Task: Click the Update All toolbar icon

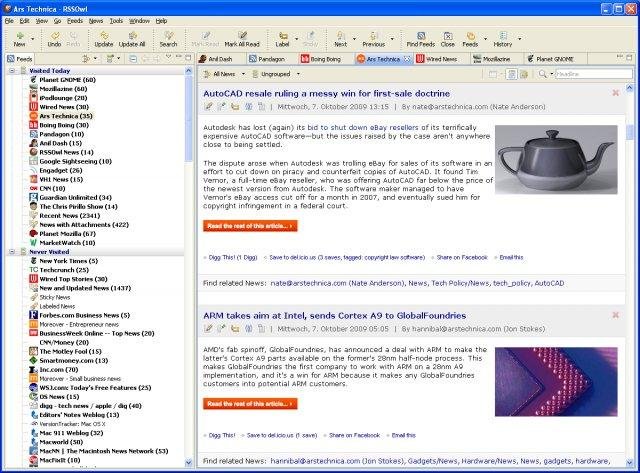Action: click(x=132, y=36)
